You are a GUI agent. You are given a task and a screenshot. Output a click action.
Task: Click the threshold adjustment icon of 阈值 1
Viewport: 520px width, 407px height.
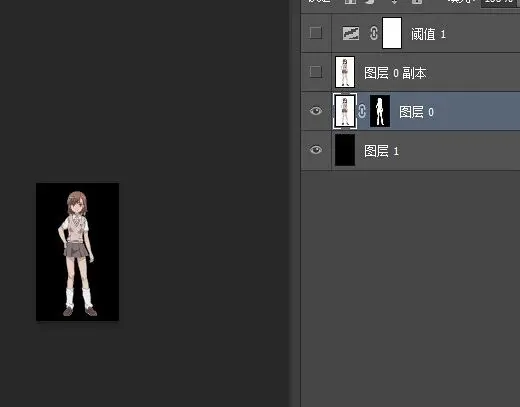click(x=351, y=33)
